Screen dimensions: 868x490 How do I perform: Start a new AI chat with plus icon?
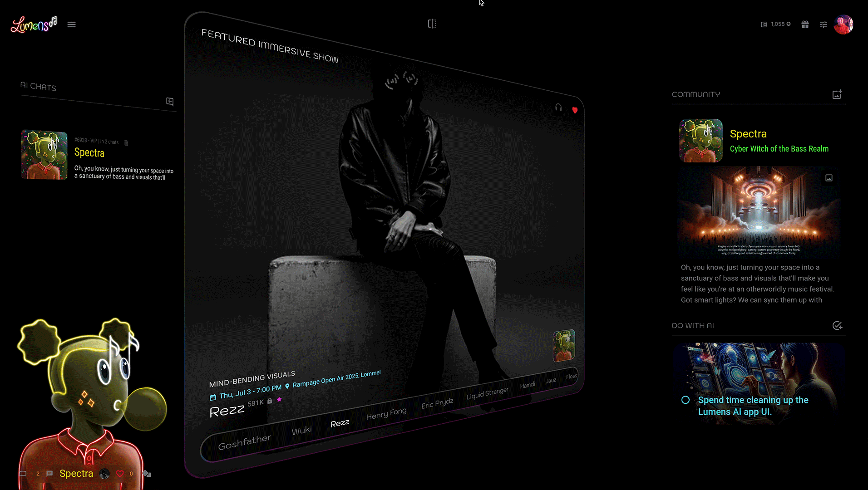pos(170,102)
